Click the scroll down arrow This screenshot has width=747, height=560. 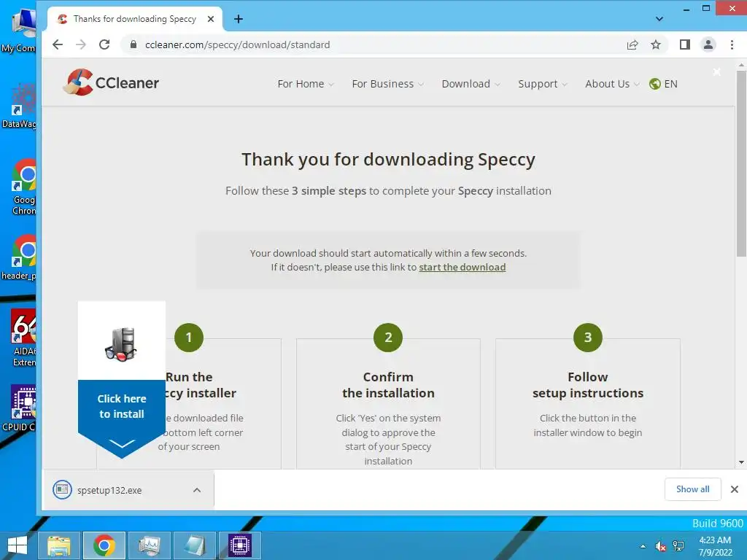741,462
